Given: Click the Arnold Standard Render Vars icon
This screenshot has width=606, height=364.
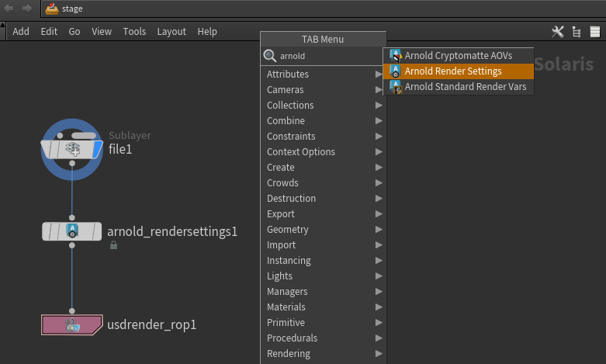Looking at the screenshot, I should 396,87.
